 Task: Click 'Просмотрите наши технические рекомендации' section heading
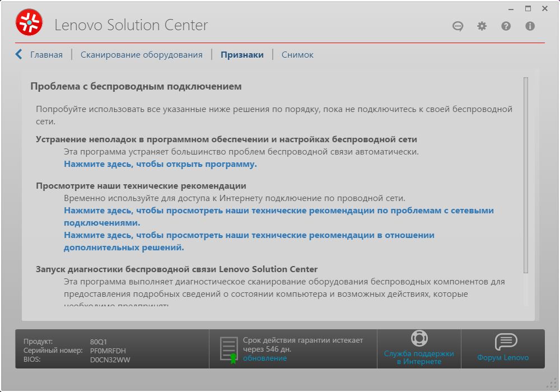141,186
